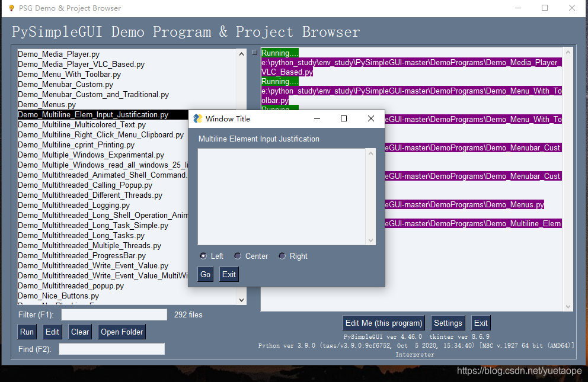Select the Left justification radio button
Image resolution: width=588 pixels, height=382 pixels.
point(203,256)
